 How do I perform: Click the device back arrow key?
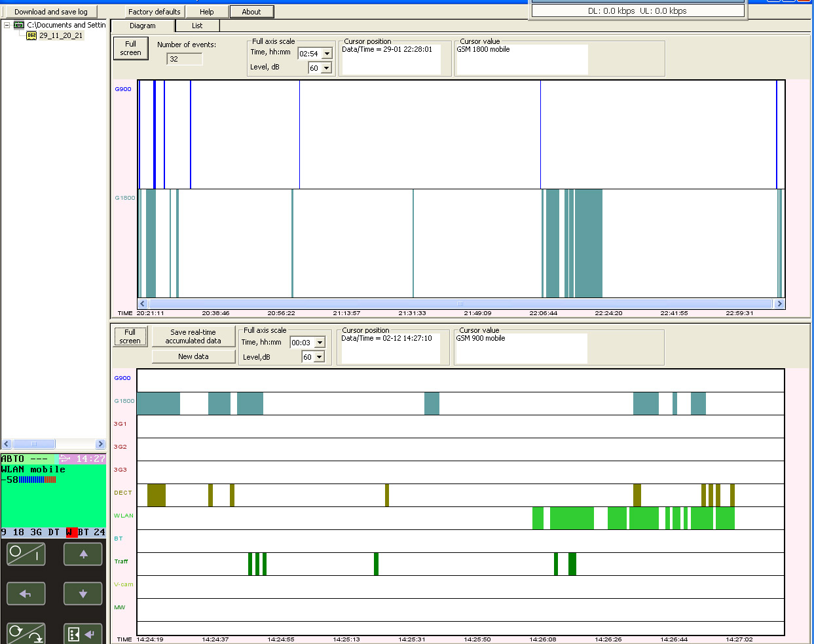(26, 594)
